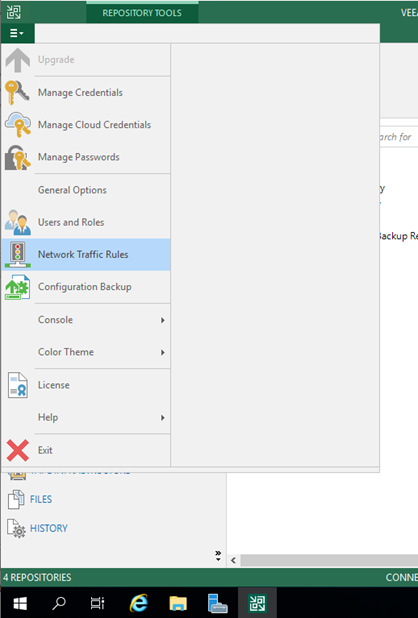This screenshot has height=618, width=418.
Task: Select the Repository Tools ribbon tab
Action: [x=142, y=13]
